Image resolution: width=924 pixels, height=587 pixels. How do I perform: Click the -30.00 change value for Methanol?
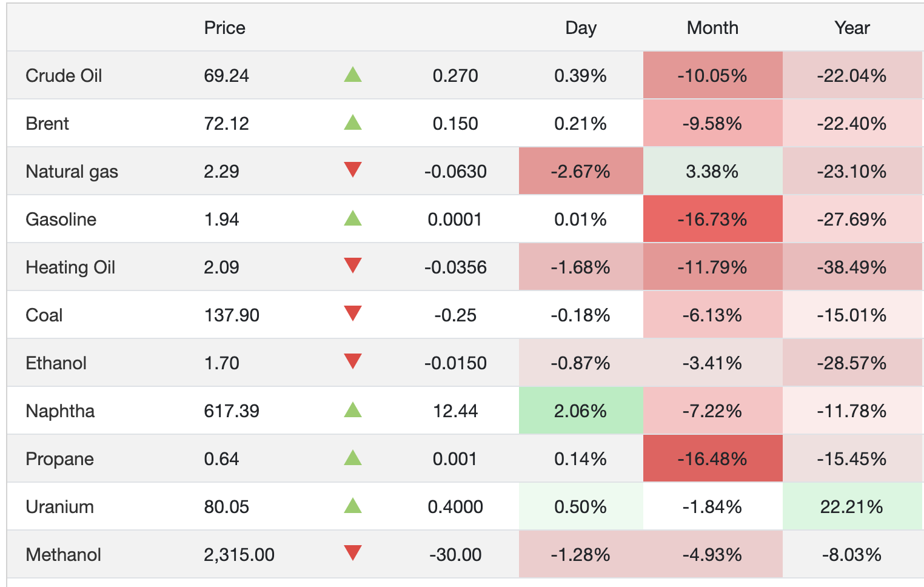point(455,555)
